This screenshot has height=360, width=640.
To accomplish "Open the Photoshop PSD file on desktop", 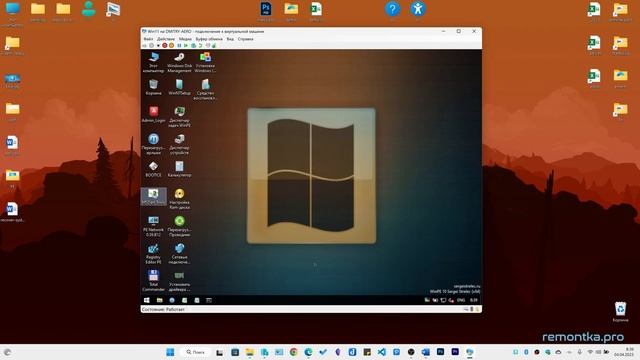I will [266, 11].
